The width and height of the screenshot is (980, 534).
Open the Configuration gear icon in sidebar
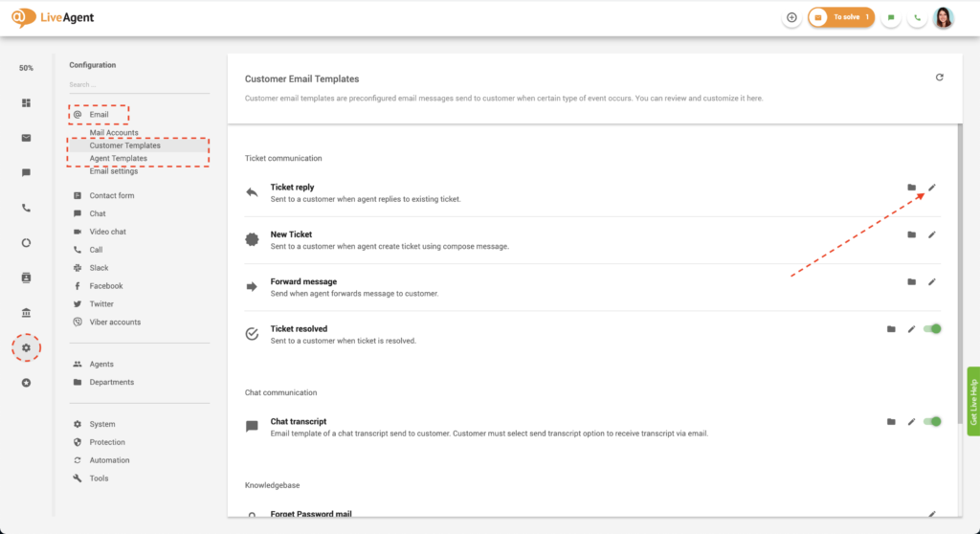click(26, 347)
